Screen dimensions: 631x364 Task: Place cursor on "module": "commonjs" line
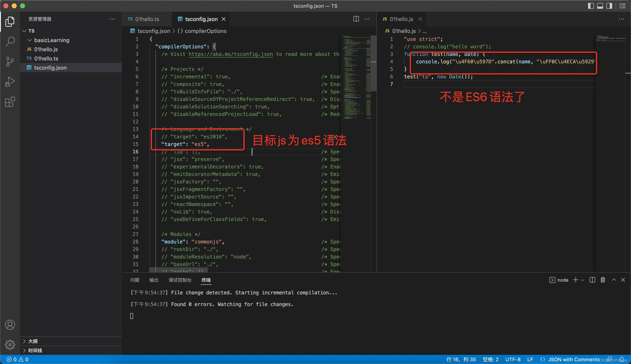click(193, 241)
